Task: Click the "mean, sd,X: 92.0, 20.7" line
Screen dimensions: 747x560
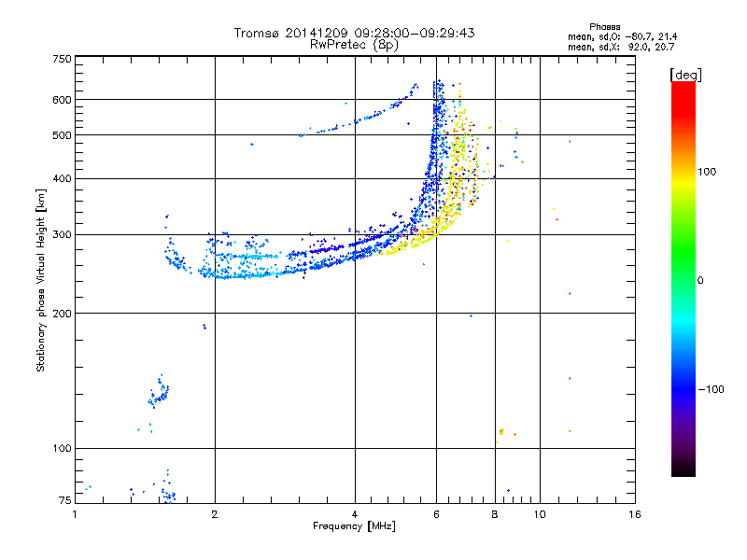Action: coord(621,47)
